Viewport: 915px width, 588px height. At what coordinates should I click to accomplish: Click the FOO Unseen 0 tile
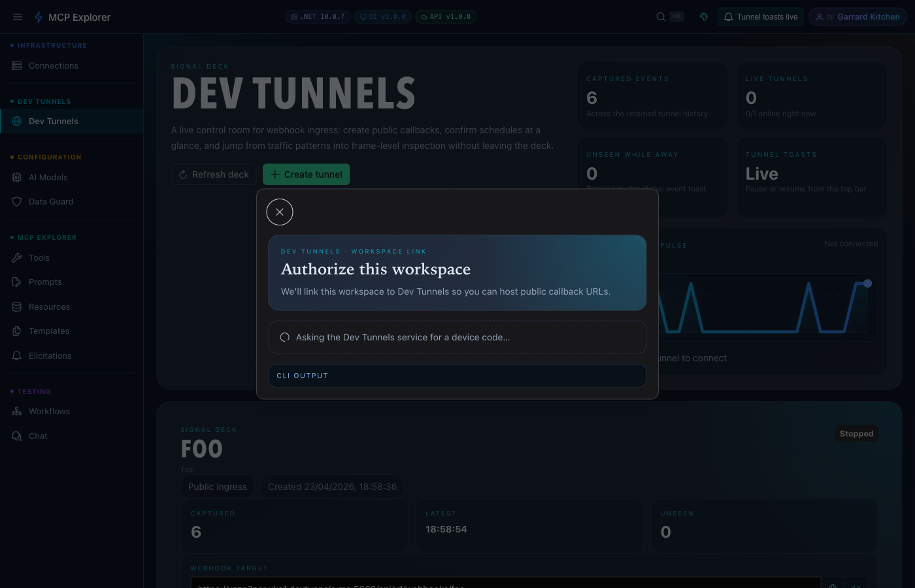(764, 526)
